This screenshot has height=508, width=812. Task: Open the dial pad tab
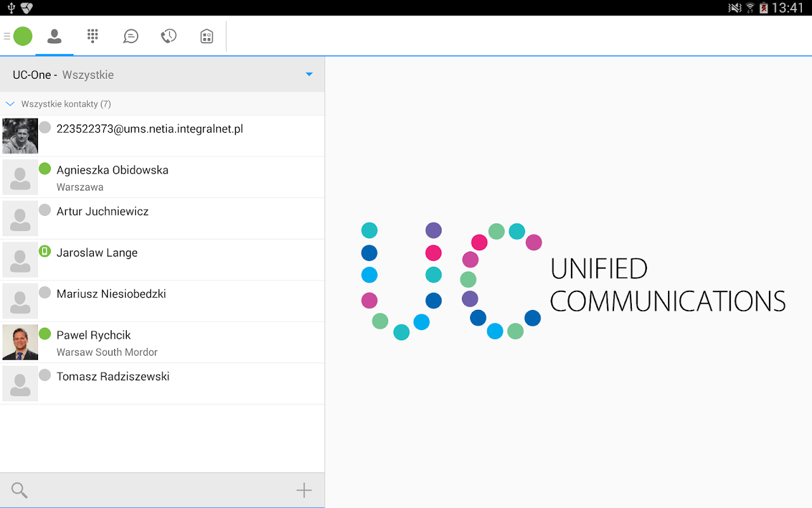pos(93,36)
